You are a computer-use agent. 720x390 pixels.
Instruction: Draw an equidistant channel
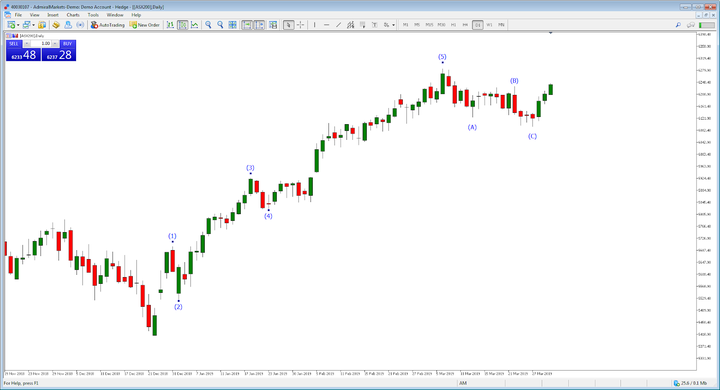click(x=350, y=25)
